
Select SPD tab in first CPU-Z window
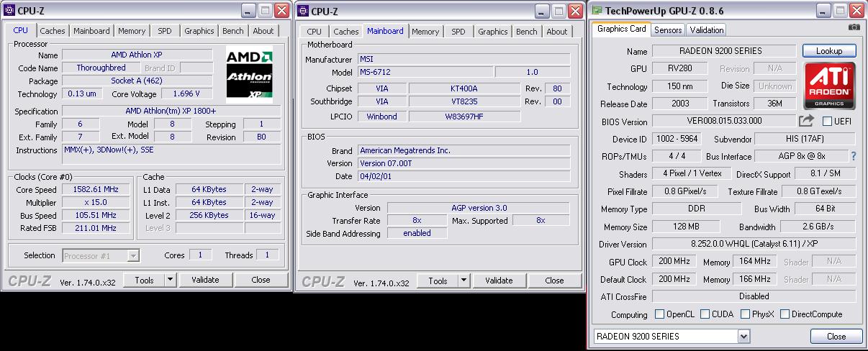[x=165, y=31]
